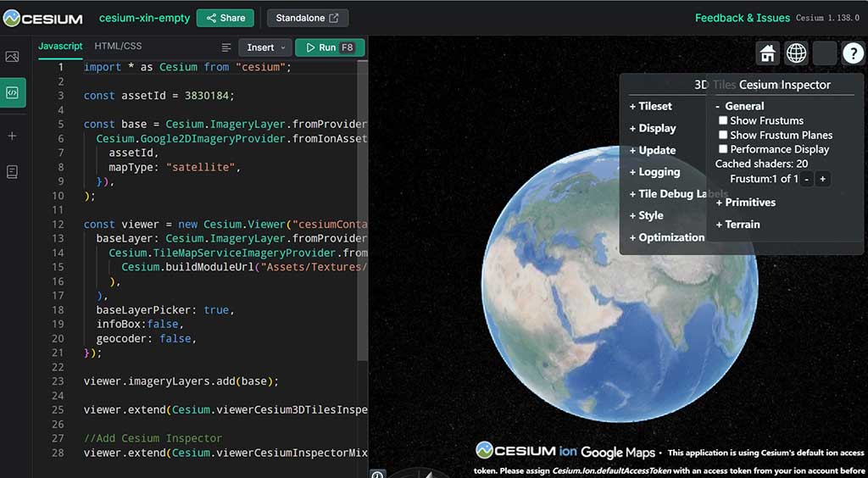868x478 pixels.
Task: Select the Javascript tab
Action: [x=60, y=47]
